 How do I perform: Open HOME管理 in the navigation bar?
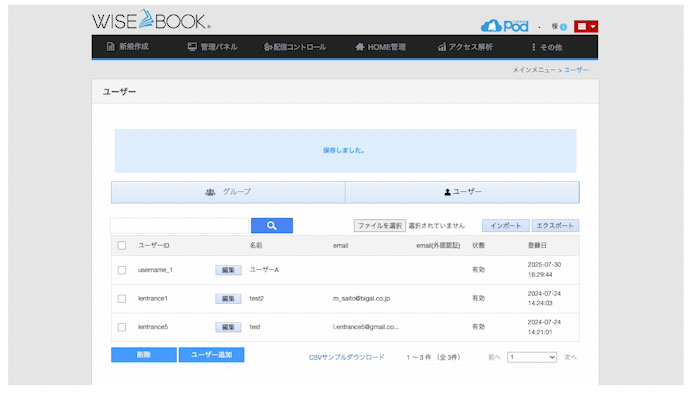point(380,47)
